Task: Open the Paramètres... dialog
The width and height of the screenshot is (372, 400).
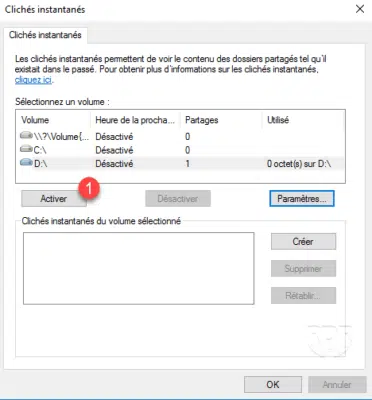Action: 302,199
